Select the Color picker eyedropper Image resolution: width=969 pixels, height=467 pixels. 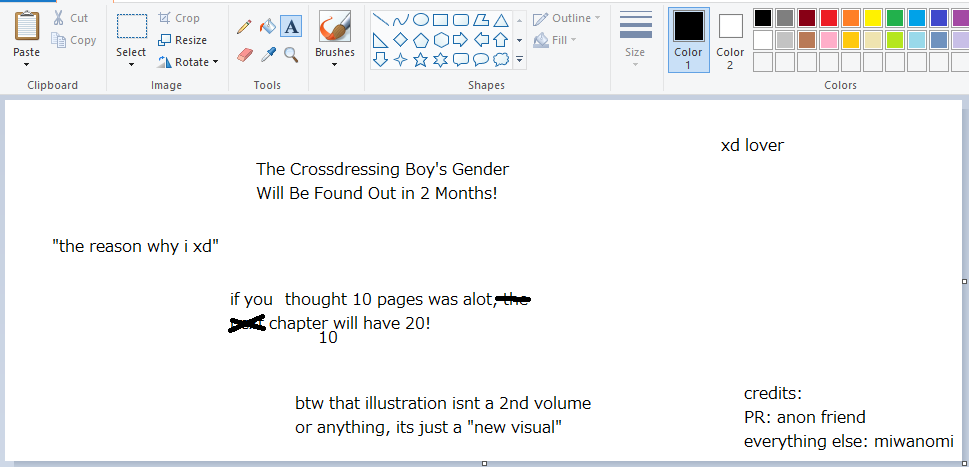point(267,54)
